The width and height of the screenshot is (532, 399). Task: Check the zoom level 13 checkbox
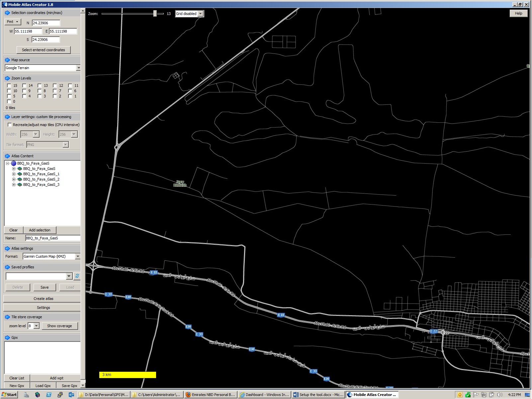40,86
